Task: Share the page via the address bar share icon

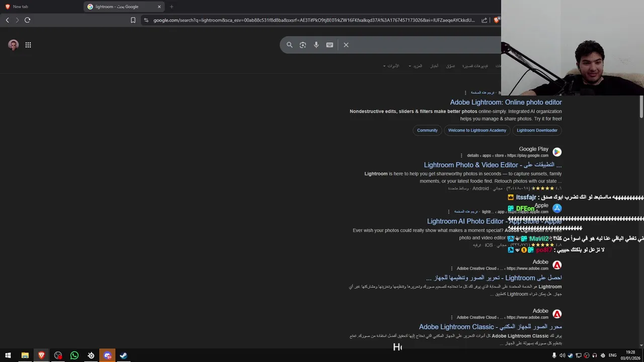Action: click(484, 20)
